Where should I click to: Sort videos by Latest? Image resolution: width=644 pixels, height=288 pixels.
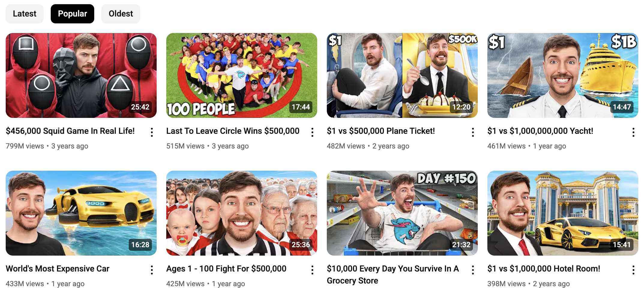click(25, 14)
